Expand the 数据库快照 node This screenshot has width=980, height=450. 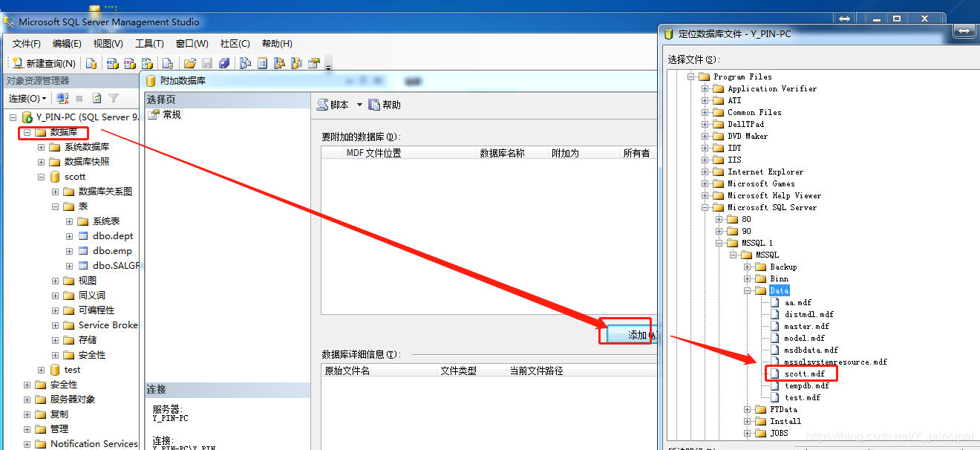tap(42, 162)
